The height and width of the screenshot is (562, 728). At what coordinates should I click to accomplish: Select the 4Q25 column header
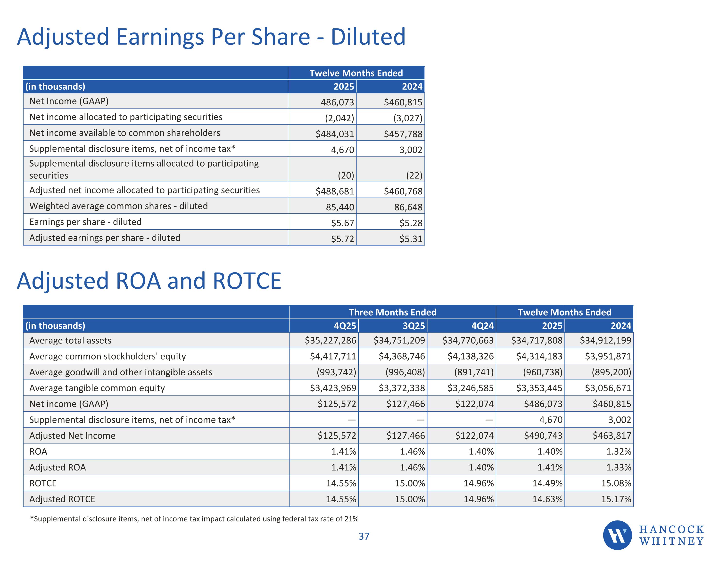(x=345, y=326)
